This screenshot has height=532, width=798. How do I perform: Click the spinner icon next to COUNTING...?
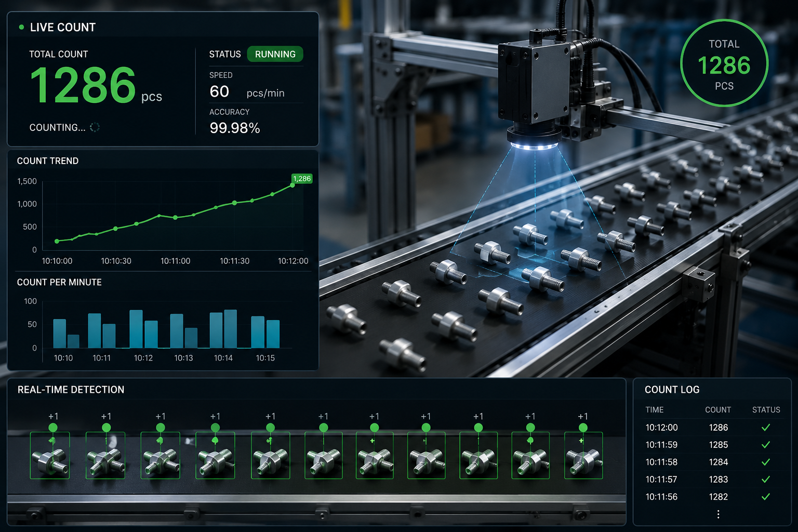click(95, 127)
